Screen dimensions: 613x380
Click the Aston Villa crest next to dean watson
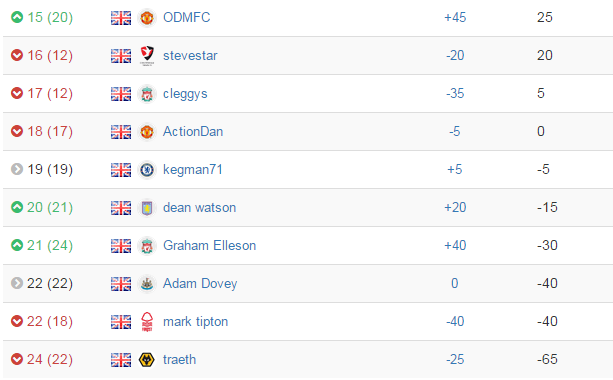point(147,208)
